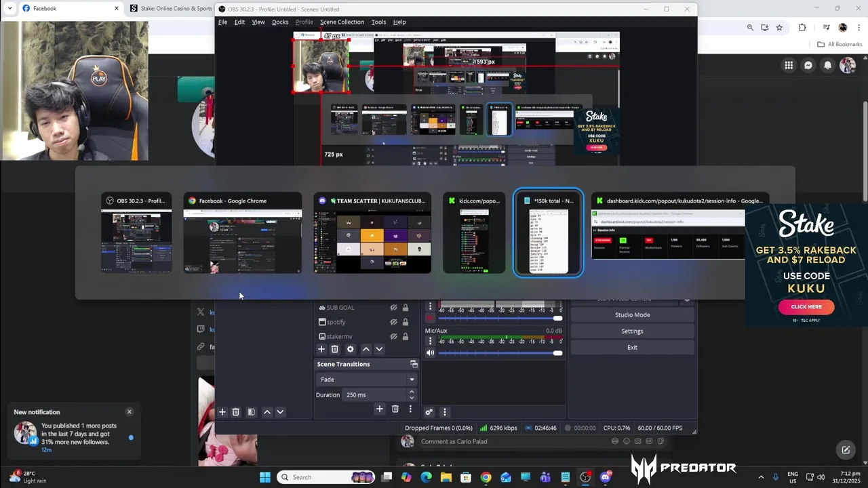Open OBS Studio icon on taskbar

[585, 477]
